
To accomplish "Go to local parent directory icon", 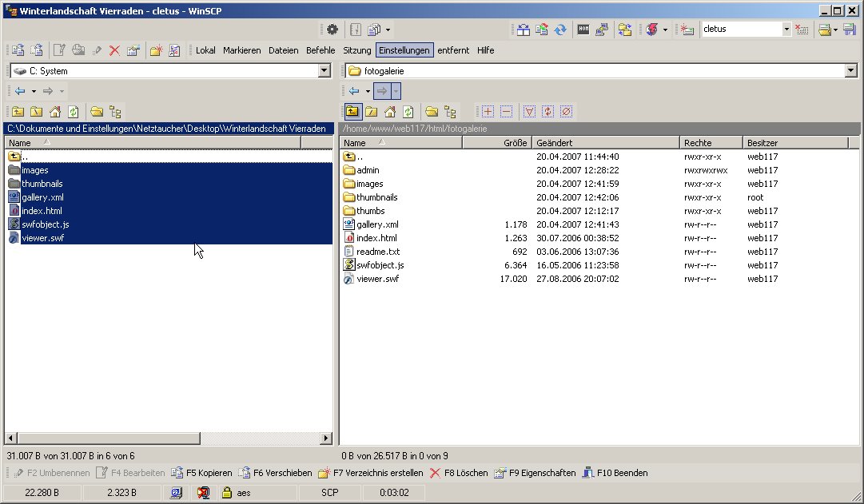I will pos(17,112).
